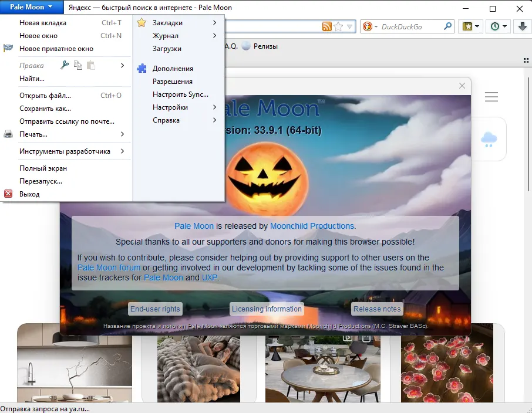Toggle Полный экран mode
This screenshot has width=532, height=413.
point(43,168)
